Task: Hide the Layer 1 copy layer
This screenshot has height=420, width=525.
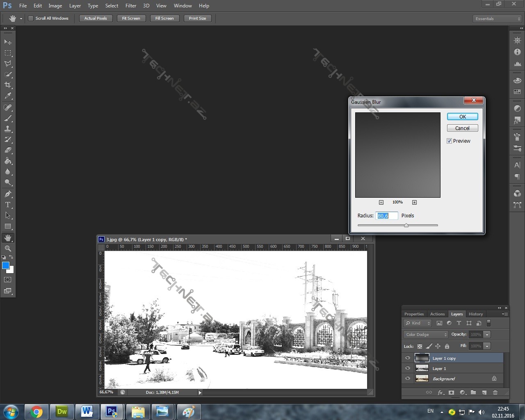Action: coord(408,358)
